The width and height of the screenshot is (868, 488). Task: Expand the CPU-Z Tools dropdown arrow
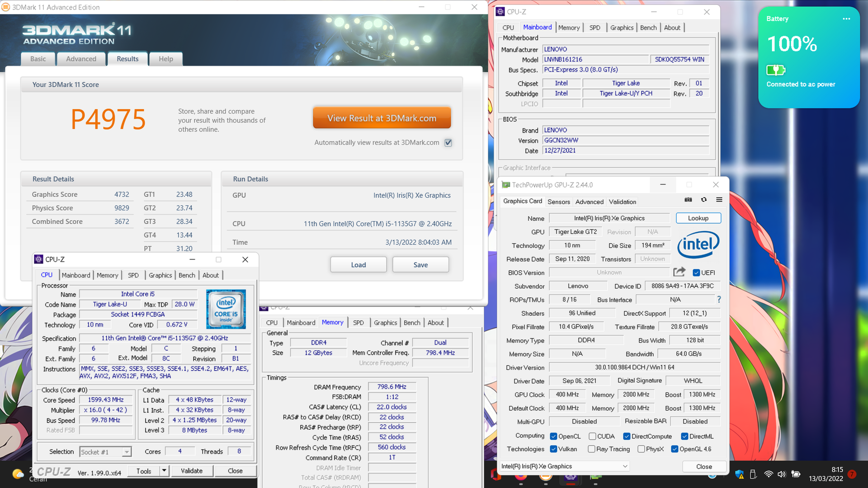point(164,471)
